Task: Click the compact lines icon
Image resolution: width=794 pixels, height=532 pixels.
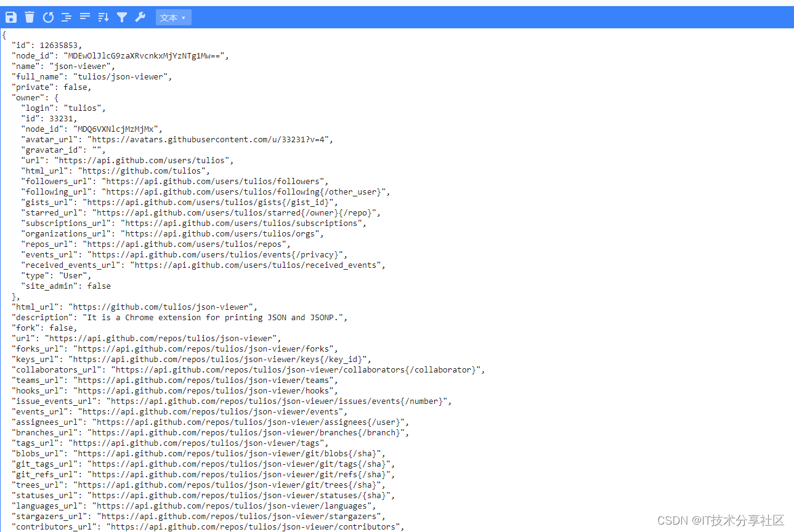Action: point(85,17)
